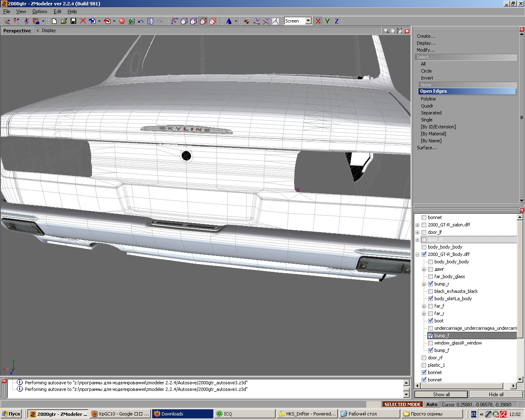Image resolution: width=525 pixels, height=420 pixels.
Task: Toggle the X axis button
Action: [x=318, y=21]
